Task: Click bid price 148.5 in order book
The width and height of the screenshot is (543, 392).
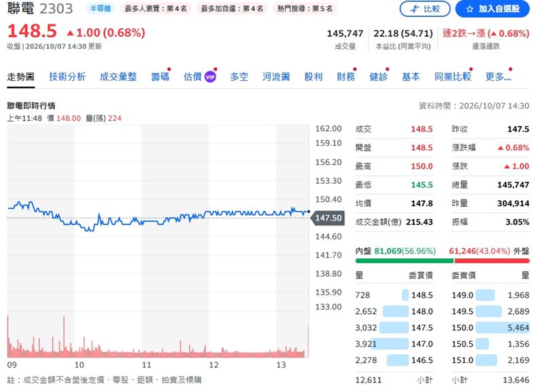Action: point(422,295)
